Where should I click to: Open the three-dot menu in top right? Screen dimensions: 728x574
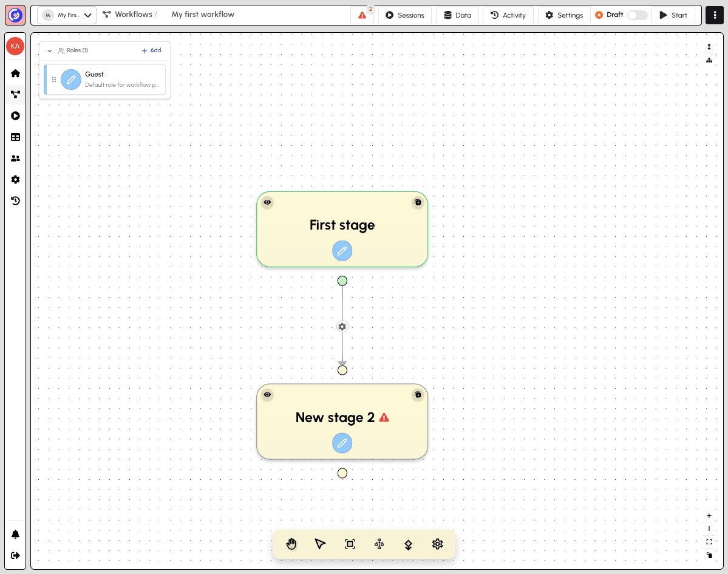pos(714,15)
